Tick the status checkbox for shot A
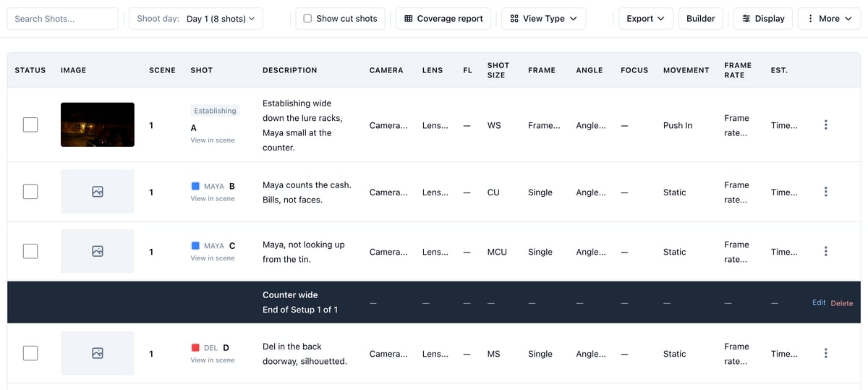 30,125
